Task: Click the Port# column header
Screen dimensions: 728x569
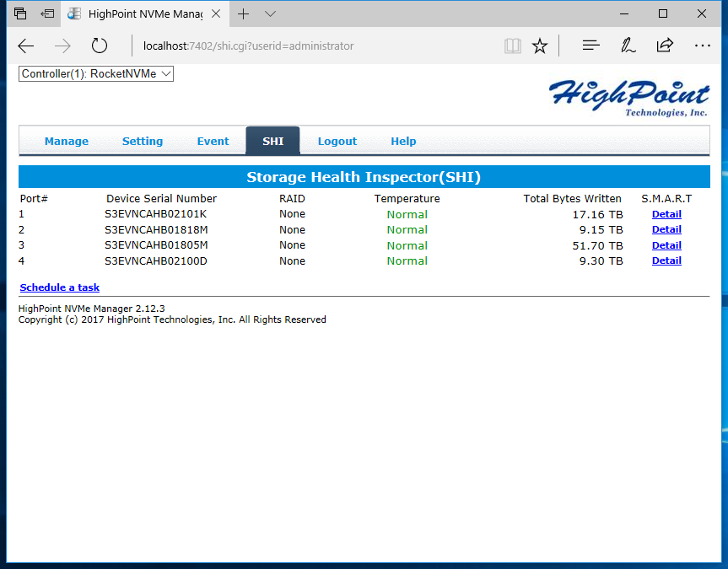Action: pos(34,199)
